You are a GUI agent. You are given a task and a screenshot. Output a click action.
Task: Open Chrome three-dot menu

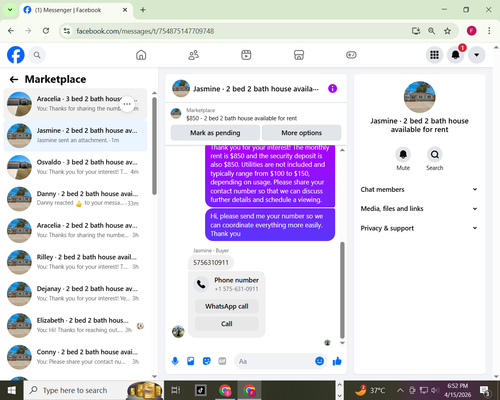click(489, 31)
